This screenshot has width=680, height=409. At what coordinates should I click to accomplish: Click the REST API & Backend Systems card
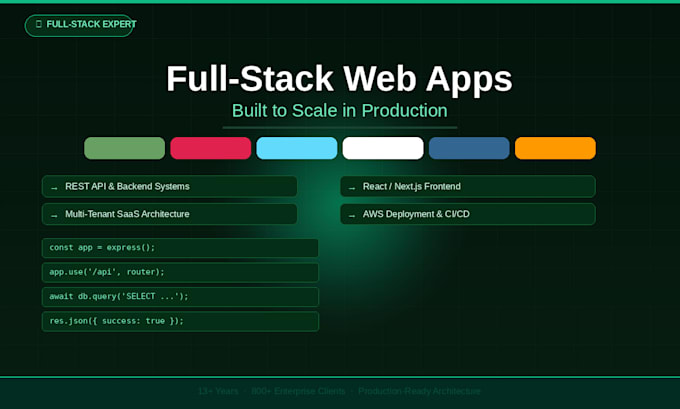coord(170,187)
